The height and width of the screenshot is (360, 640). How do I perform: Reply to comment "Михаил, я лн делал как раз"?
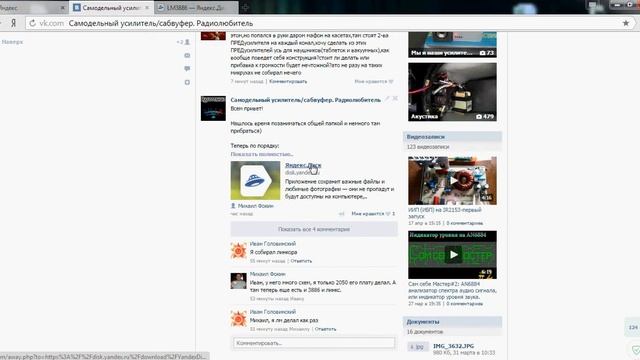(325, 329)
